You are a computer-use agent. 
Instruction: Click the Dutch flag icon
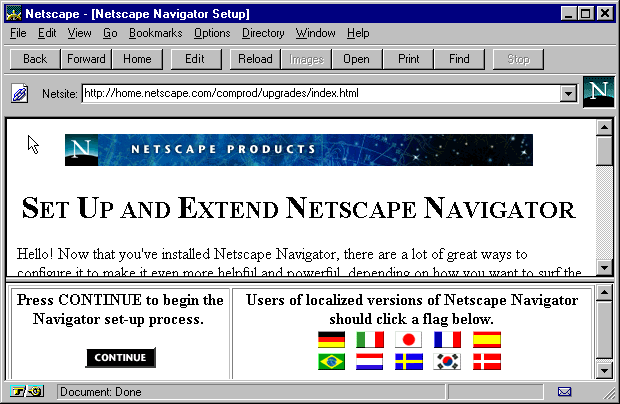(370, 362)
